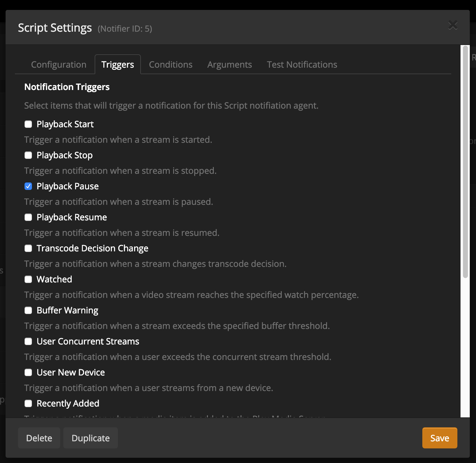Switch to the Triggers tab
This screenshot has height=463, width=476.
[118, 64]
